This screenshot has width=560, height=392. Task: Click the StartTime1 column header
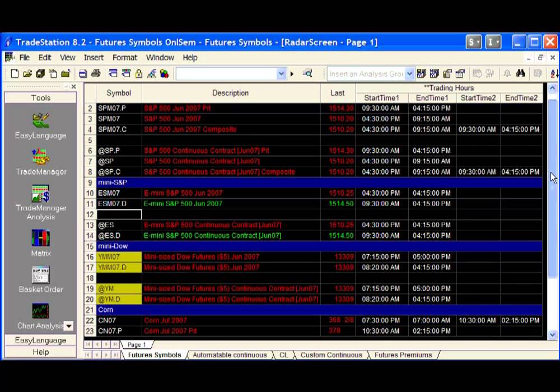[x=381, y=98]
